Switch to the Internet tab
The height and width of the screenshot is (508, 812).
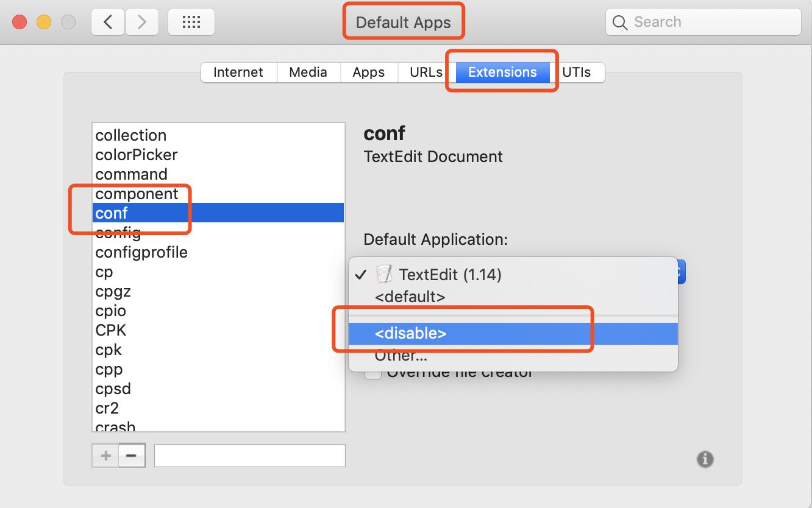pyautogui.click(x=238, y=72)
